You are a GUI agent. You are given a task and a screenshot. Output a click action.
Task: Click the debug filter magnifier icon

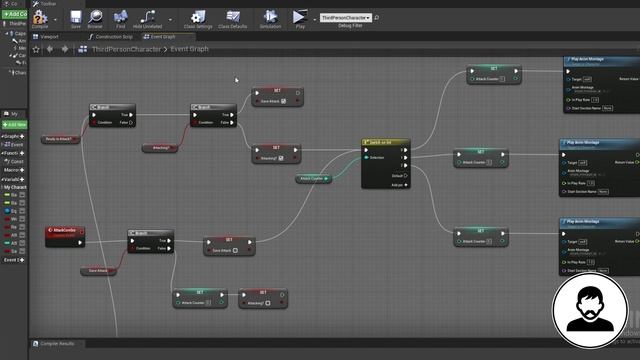point(376,18)
